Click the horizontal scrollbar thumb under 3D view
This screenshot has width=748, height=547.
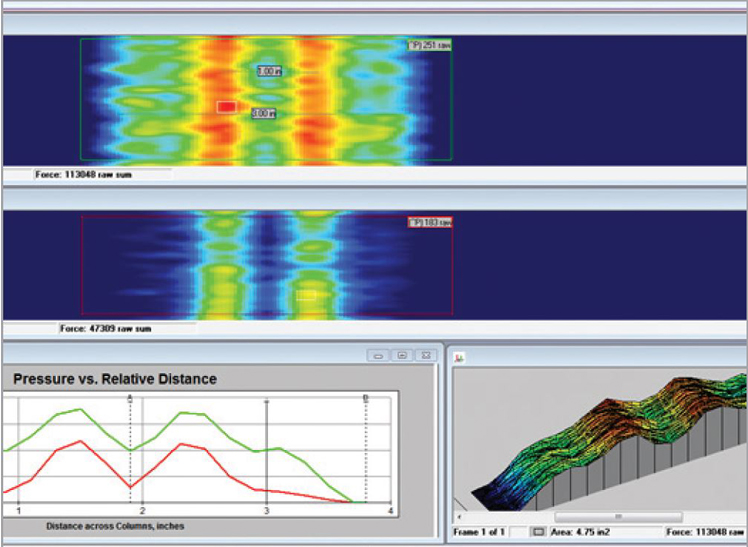pyautogui.click(x=618, y=517)
